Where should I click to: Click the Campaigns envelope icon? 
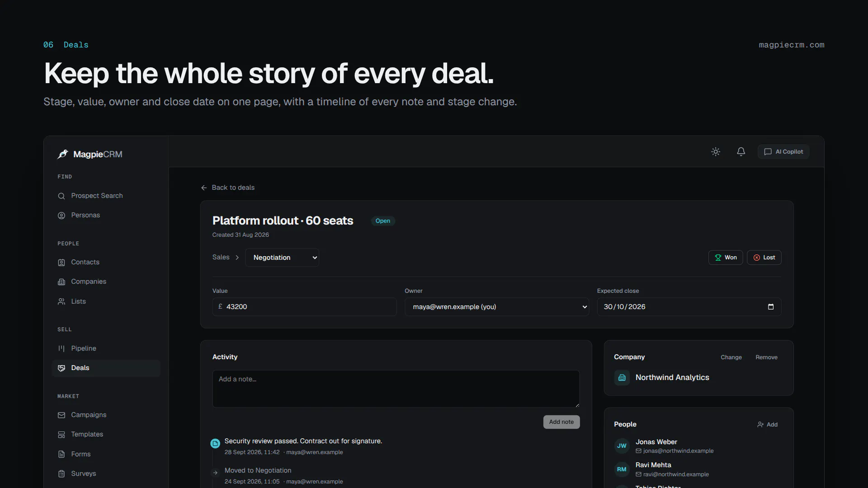click(x=61, y=415)
